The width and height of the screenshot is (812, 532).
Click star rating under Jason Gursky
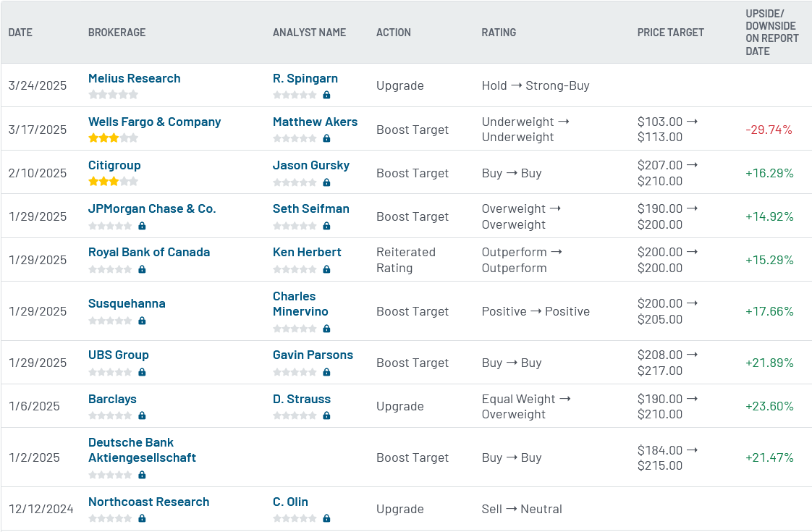point(295,182)
